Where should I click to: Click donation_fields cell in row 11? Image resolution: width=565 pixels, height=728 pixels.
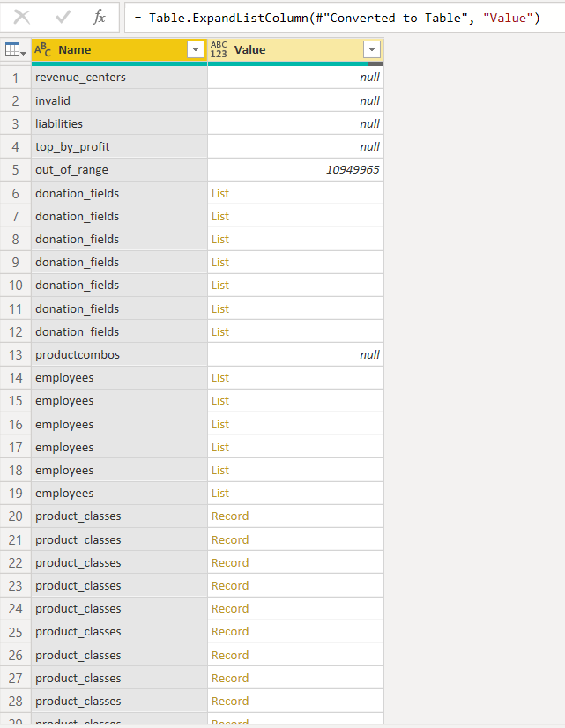point(119,308)
